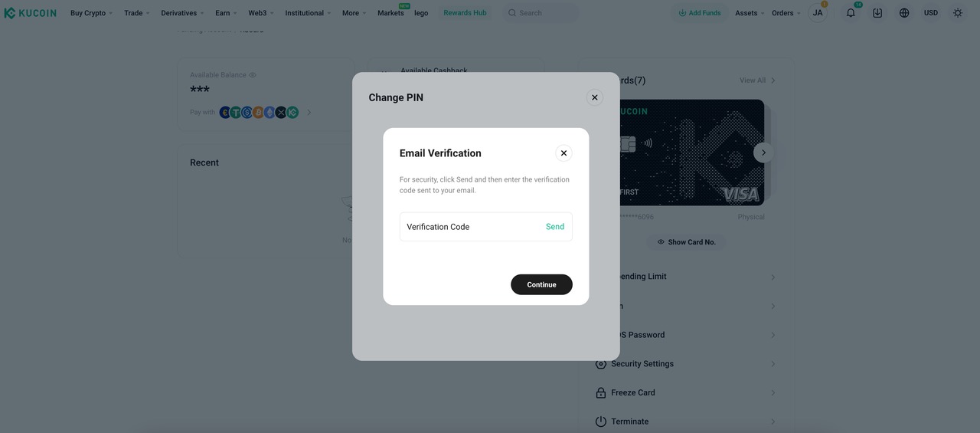Open the Derivatives dropdown menu
The width and height of the screenshot is (980, 433).
tap(182, 13)
